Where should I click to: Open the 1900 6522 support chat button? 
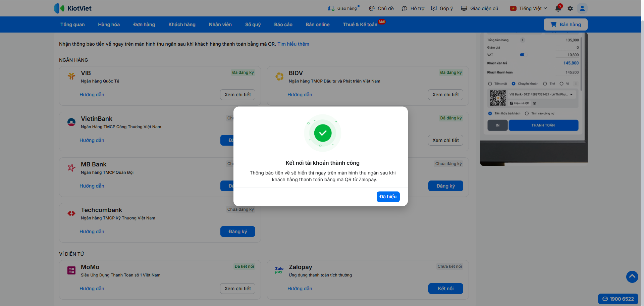point(618,299)
